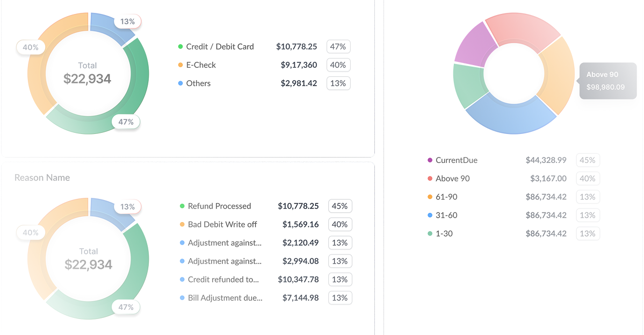Click the $10,778.25 amount for Credit / Debit Card
The image size is (644, 335).
(x=296, y=47)
